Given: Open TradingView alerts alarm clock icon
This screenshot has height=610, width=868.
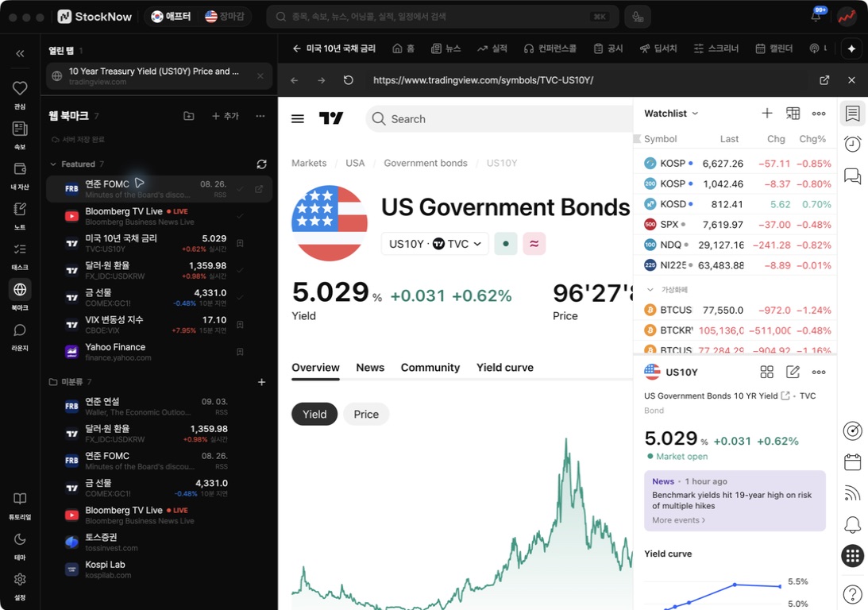Looking at the screenshot, I should coord(852,144).
